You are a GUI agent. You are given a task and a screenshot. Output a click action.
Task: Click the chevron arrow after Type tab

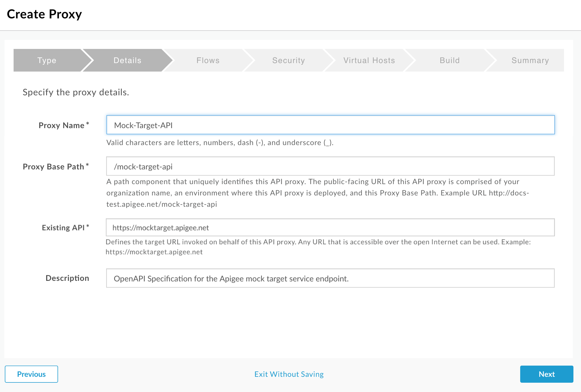click(84, 60)
